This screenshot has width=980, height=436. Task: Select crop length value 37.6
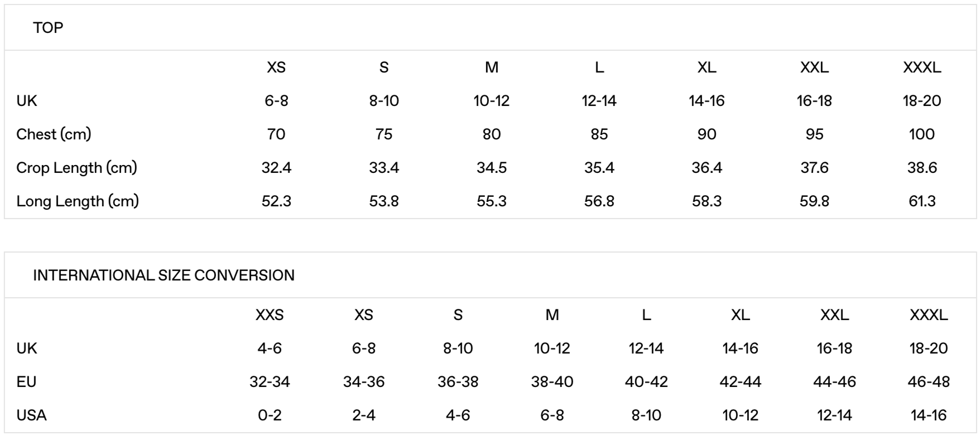click(x=814, y=168)
